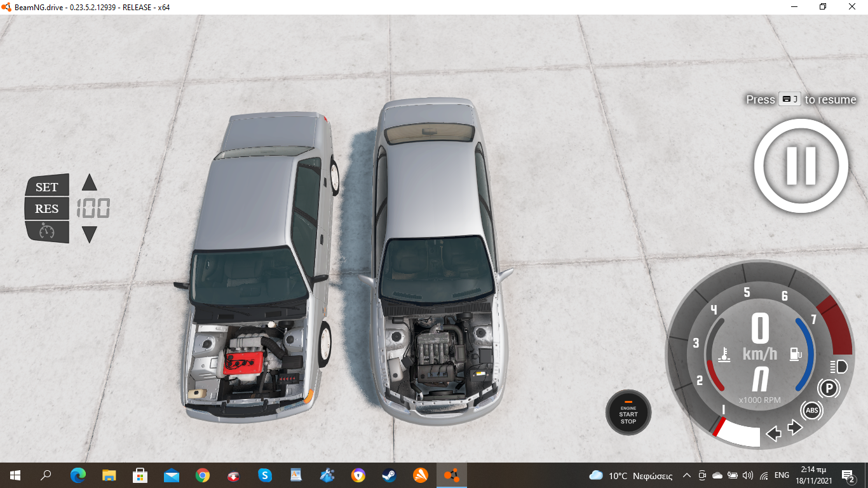Image resolution: width=868 pixels, height=488 pixels.
Task: Click the cruise control SET button
Action: [47, 186]
